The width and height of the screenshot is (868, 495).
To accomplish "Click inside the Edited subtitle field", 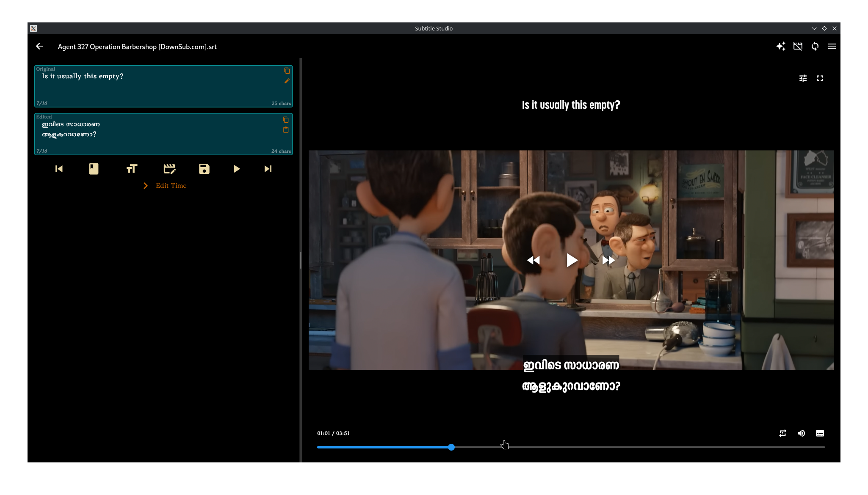I will 163,134.
